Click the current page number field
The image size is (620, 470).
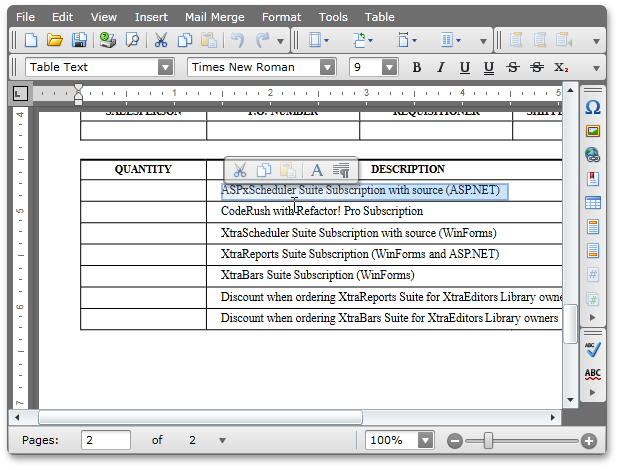click(106, 440)
